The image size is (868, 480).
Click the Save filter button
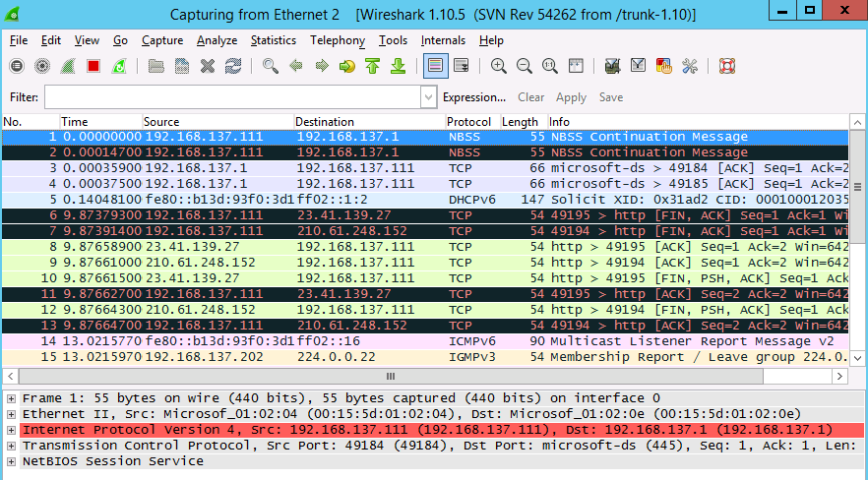pyautogui.click(x=610, y=97)
